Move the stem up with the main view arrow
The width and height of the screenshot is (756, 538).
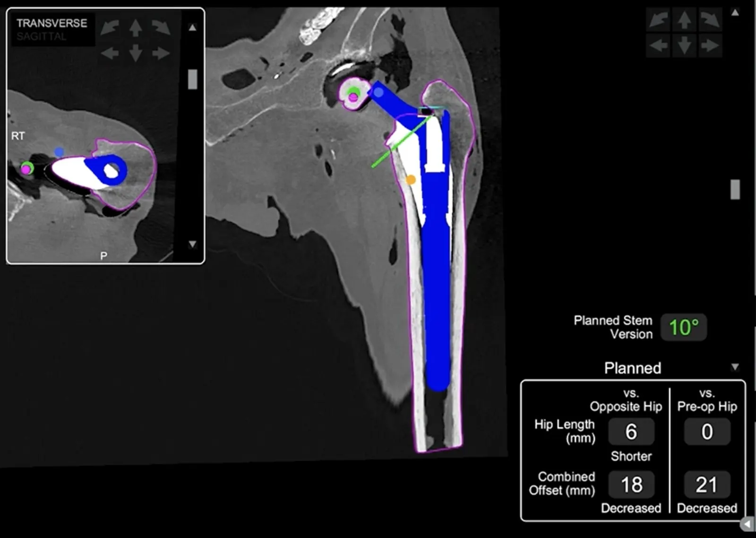click(x=684, y=20)
